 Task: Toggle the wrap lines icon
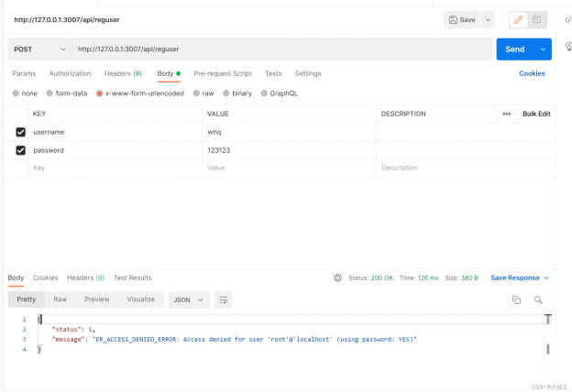pyautogui.click(x=223, y=299)
